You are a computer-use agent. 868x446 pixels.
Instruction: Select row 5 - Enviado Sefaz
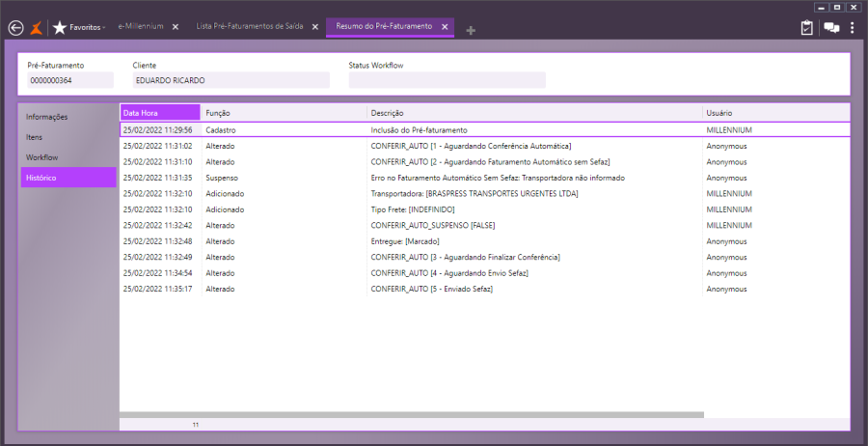pos(485,290)
